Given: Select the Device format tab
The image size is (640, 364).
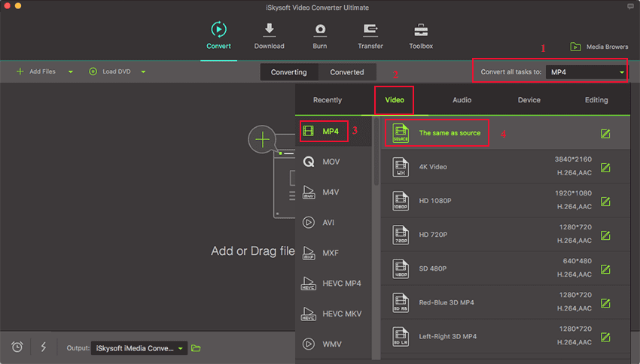Looking at the screenshot, I should 529,100.
